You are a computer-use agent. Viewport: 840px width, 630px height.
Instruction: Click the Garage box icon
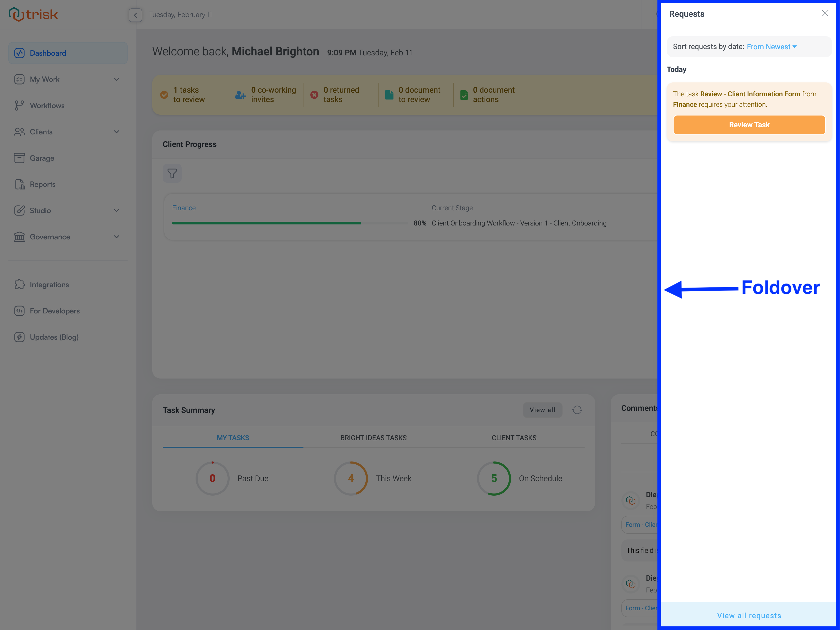point(19,158)
